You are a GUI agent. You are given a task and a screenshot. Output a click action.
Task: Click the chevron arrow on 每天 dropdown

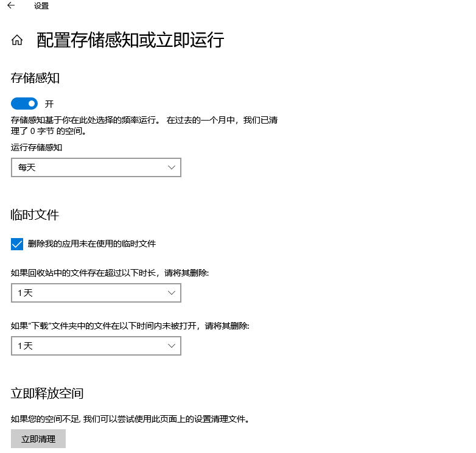[x=171, y=167]
